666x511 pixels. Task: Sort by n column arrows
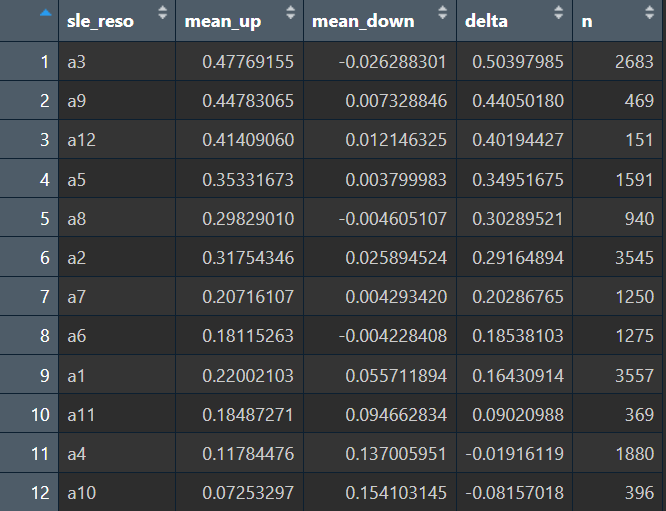tap(649, 12)
